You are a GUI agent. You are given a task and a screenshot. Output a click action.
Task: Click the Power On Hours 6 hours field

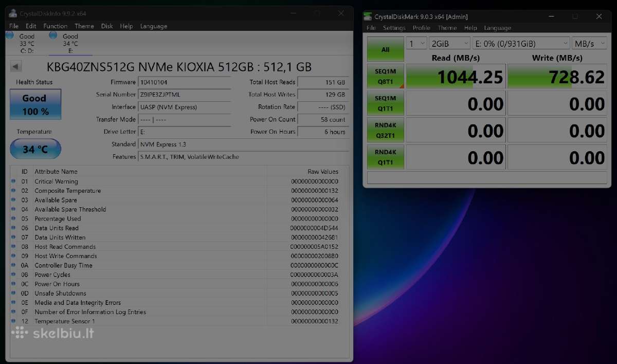click(x=323, y=132)
